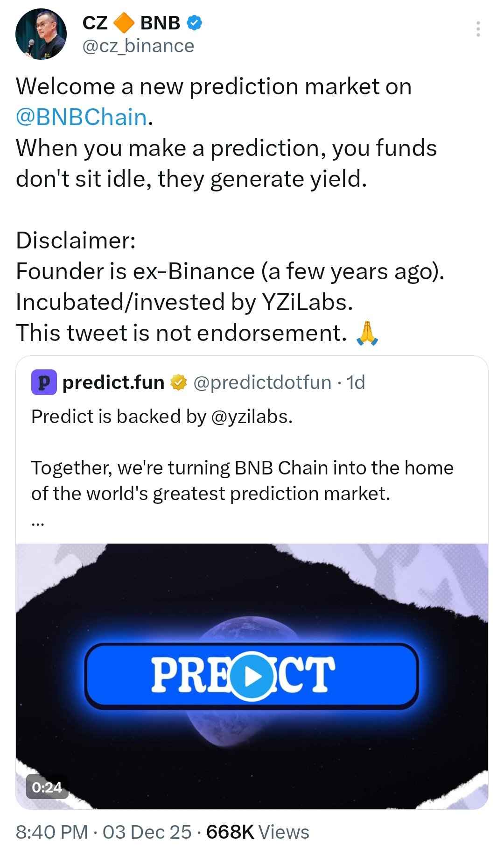Open the @predictdotfun handle
This screenshot has width=504, height=856.
pyautogui.click(x=262, y=382)
